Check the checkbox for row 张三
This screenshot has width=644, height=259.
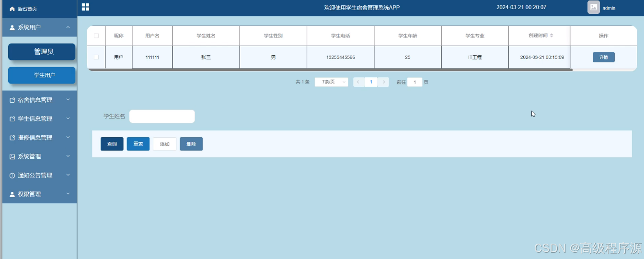tap(96, 57)
